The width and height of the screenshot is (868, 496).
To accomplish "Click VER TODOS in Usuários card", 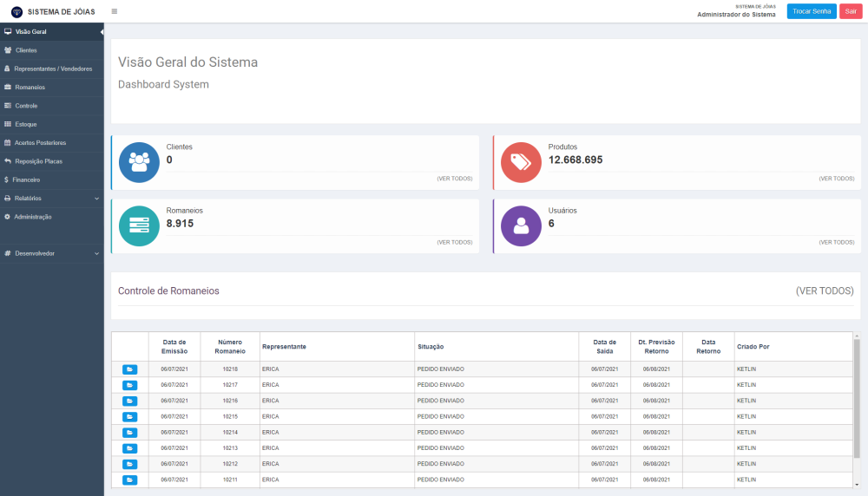I will (837, 242).
